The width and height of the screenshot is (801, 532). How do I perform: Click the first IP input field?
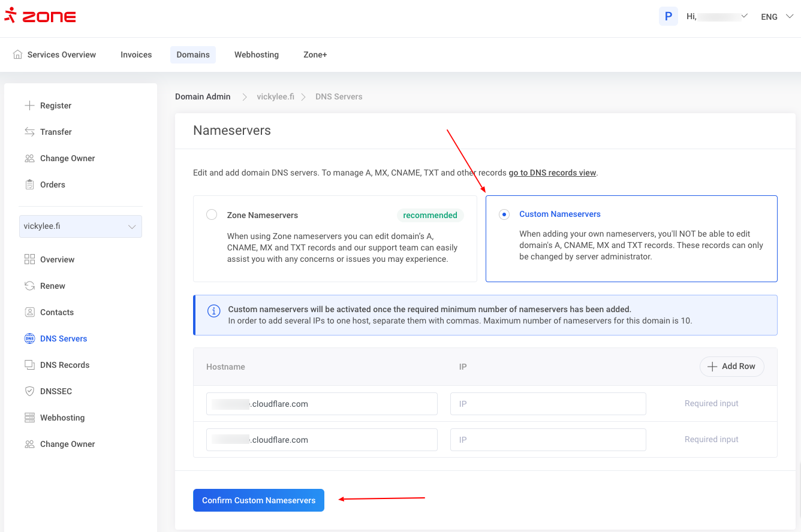point(548,404)
